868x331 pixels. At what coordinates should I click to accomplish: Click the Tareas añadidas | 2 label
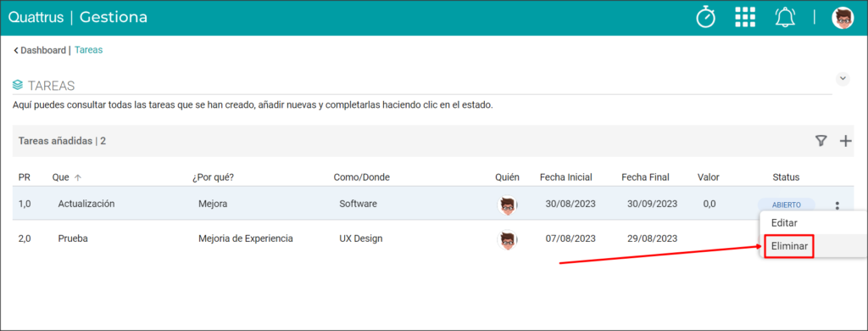(x=62, y=141)
